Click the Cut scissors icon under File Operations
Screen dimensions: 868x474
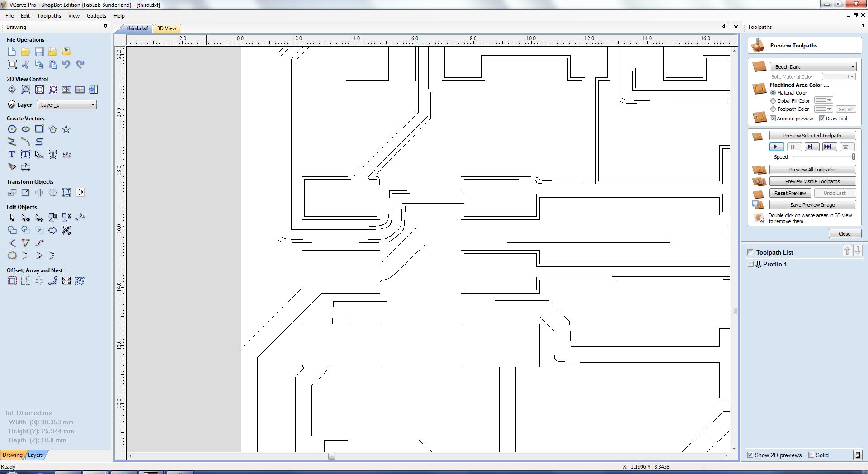(26, 64)
